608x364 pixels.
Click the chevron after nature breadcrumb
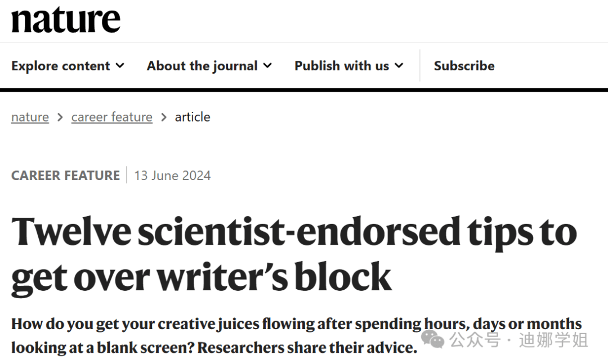pos(60,117)
